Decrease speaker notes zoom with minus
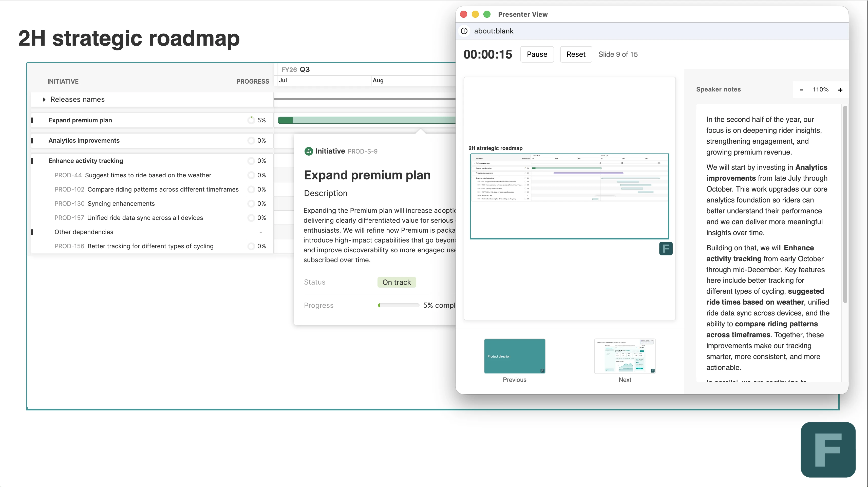 (801, 90)
